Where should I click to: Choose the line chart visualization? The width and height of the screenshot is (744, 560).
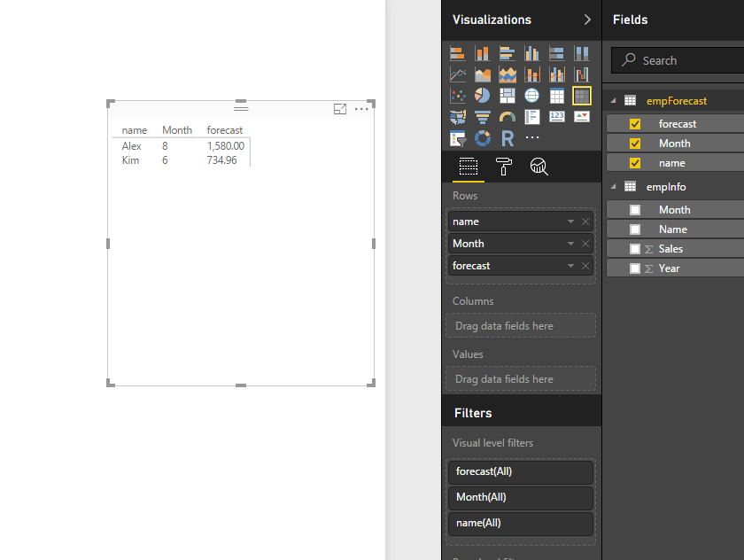[458, 74]
